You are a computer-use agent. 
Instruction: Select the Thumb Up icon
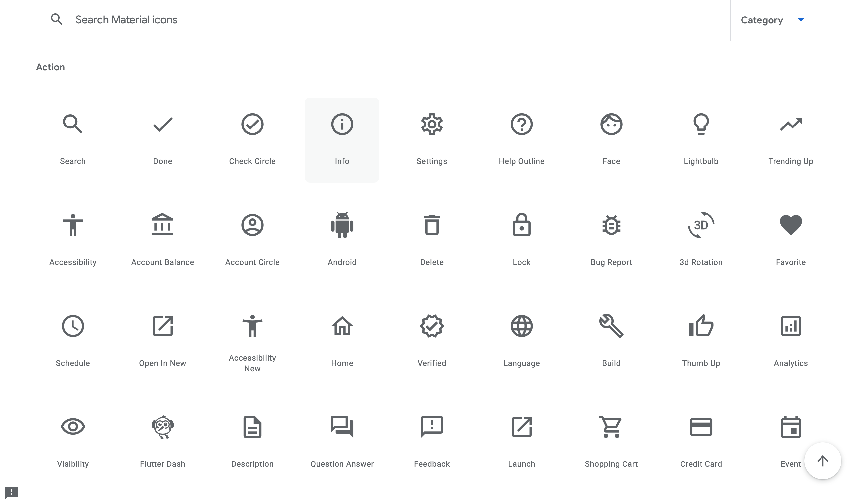(701, 326)
